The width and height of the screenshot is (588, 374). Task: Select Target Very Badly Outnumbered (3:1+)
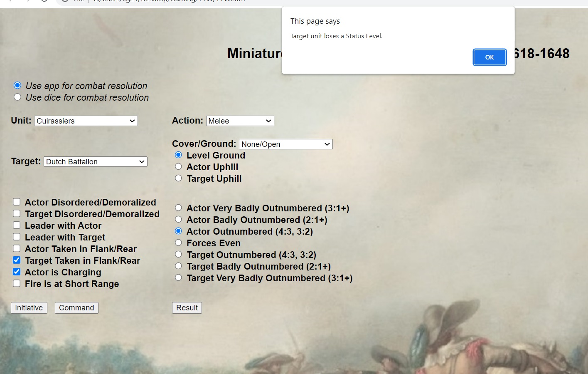point(178,277)
